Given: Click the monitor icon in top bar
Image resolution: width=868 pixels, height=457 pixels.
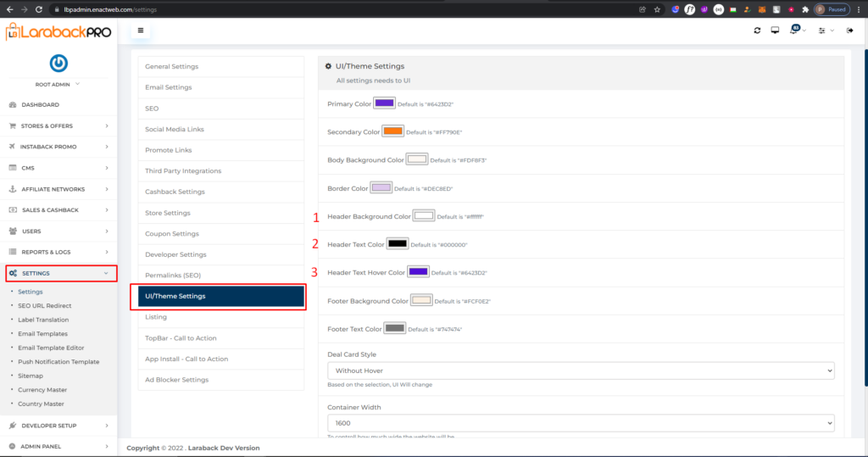Looking at the screenshot, I should 775,31.
